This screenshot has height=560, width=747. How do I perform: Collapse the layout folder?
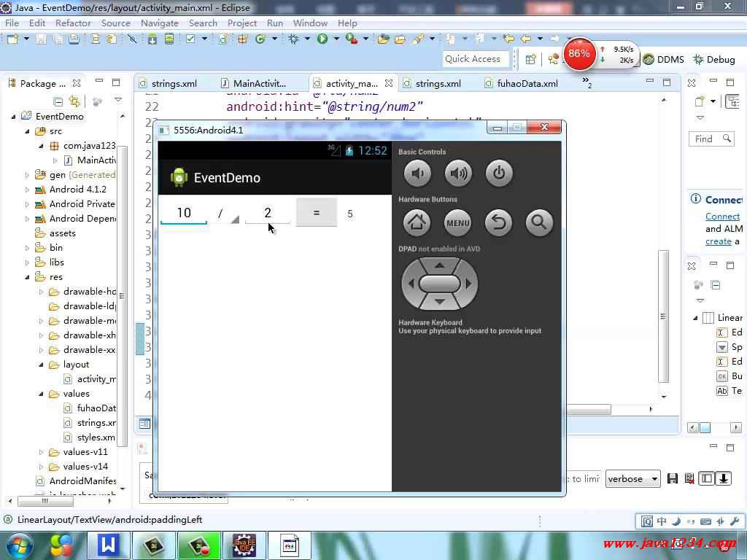[41, 365]
